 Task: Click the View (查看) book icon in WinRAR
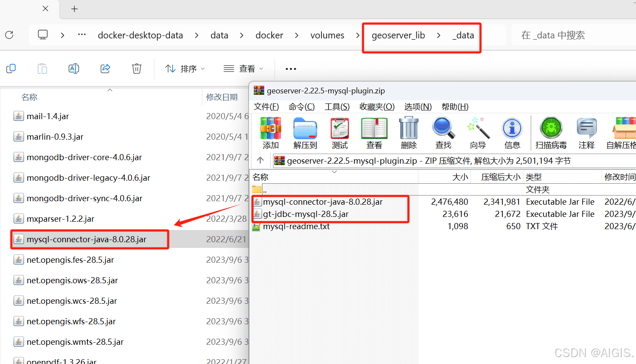[x=374, y=128]
